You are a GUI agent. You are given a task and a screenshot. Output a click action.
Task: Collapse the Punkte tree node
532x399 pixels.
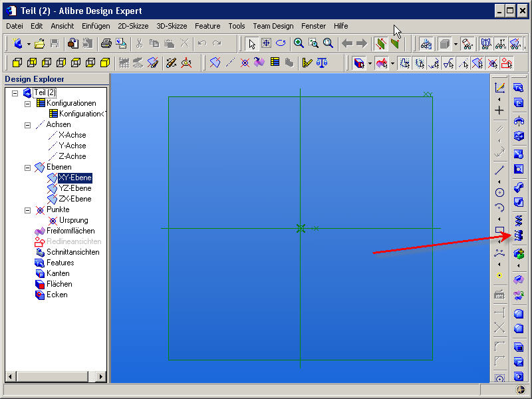point(27,210)
